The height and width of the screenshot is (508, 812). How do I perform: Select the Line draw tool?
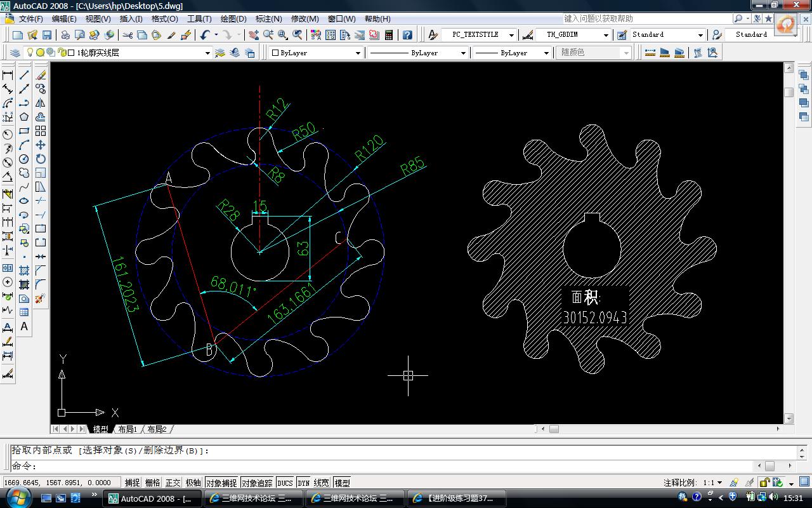(24, 75)
